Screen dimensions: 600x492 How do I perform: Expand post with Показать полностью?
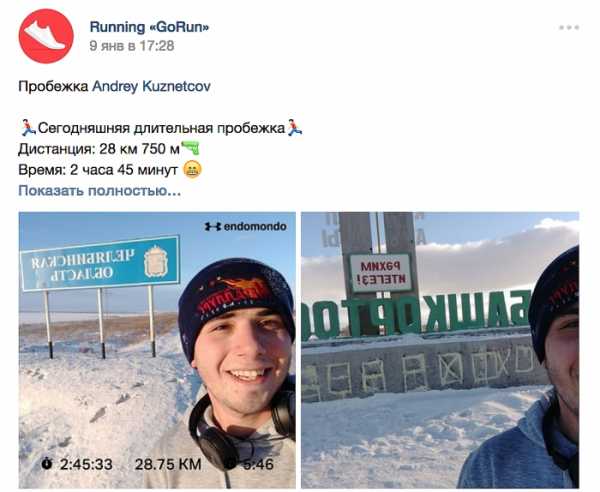pyautogui.click(x=99, y=190)
